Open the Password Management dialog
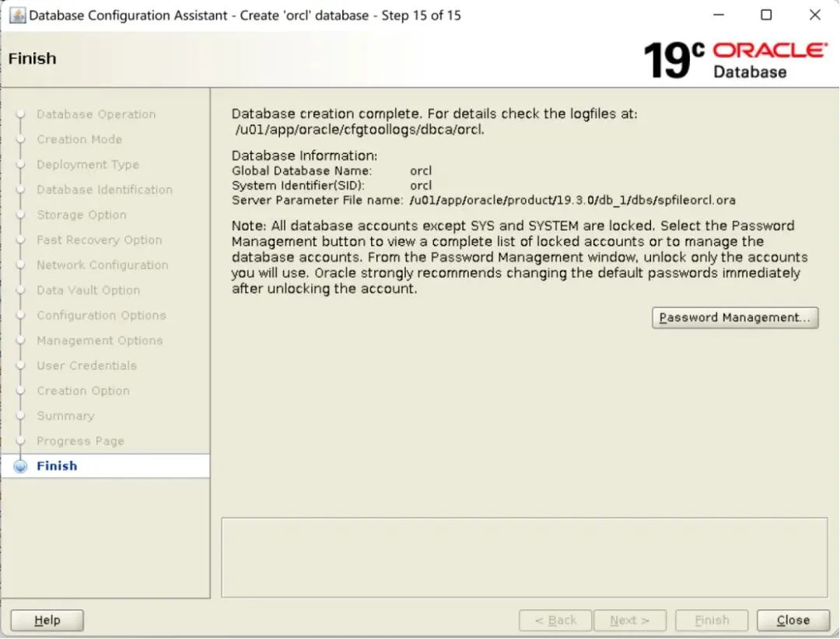This screenshot has height=639, width=840. pos(735,318)
